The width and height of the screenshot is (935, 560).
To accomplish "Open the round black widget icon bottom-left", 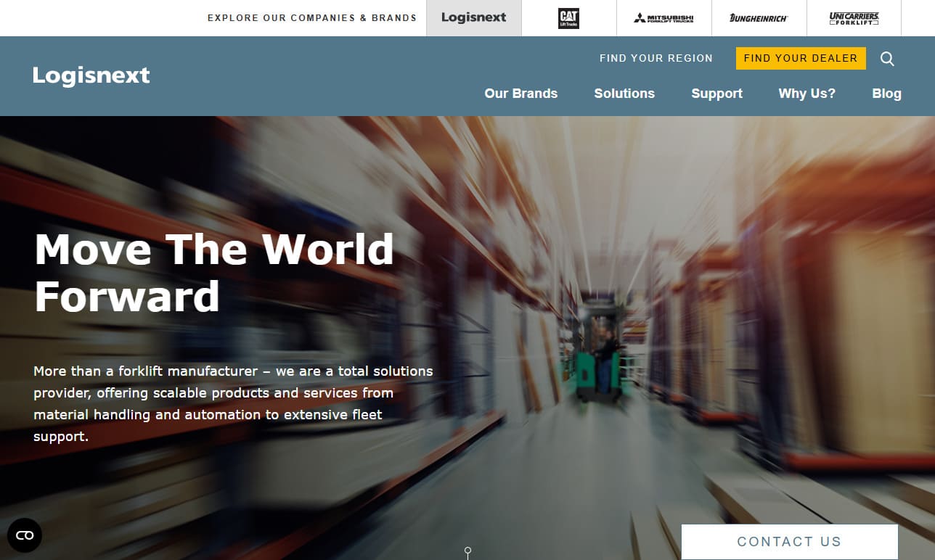I will [25, 535].
